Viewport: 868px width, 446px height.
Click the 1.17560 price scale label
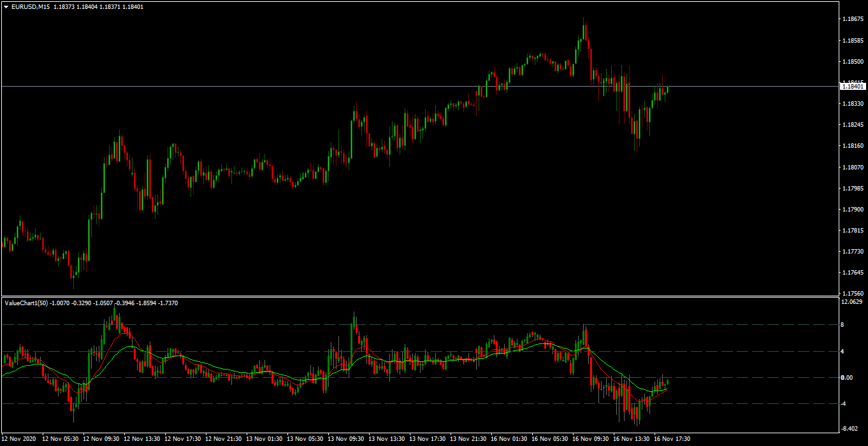click(x=852, y=294)
